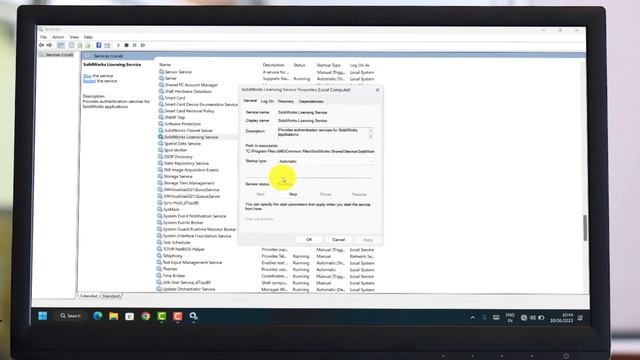The image size is (640, 360).
Task: Click the SysMain service gear icon
Action: [160, 209]
